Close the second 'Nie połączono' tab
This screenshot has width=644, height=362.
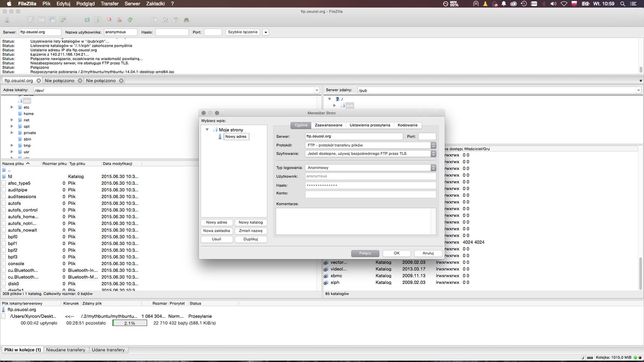tap(121, 80)
